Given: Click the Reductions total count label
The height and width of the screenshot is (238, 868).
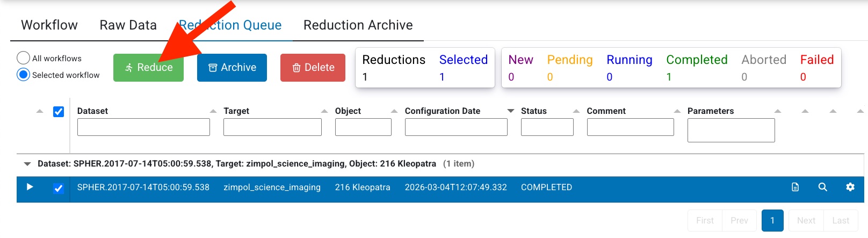Looking at the screenshot, I should coord(394,68).
